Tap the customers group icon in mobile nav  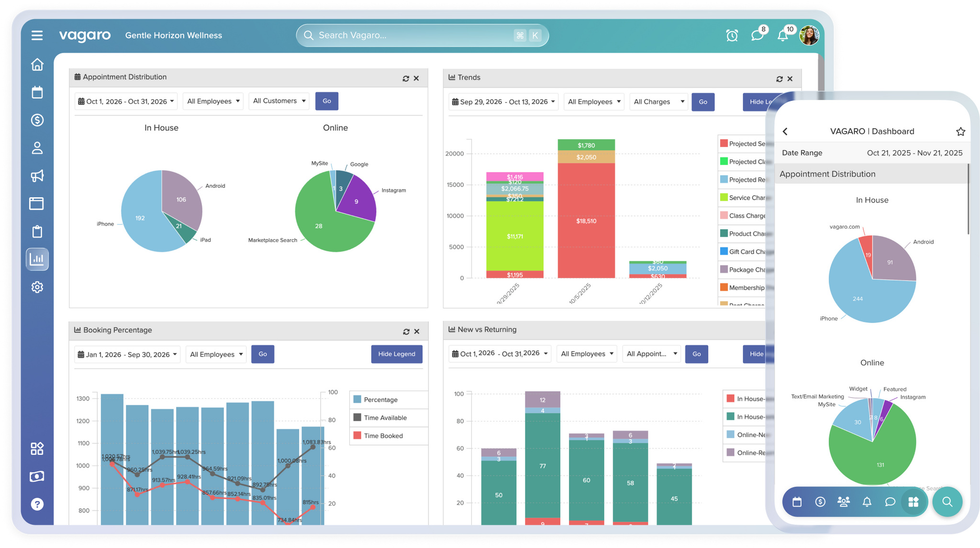pyautogui.click(x=844, y=502)
